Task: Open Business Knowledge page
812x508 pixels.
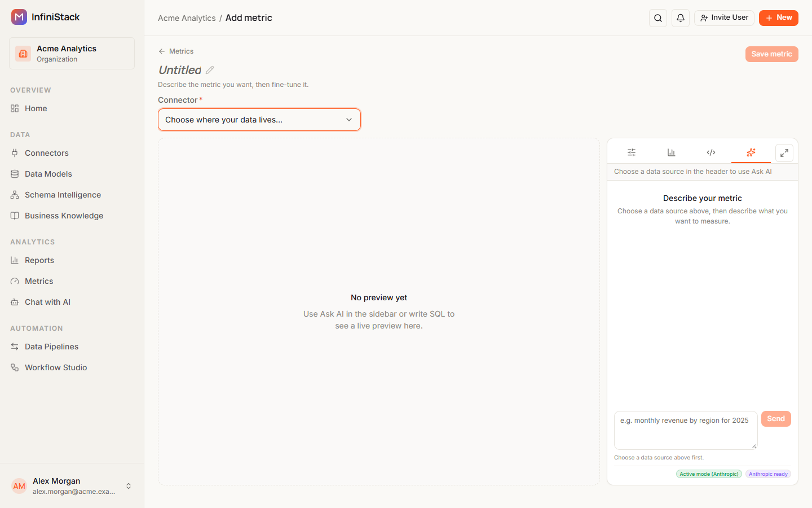Action: [x=72, y=216]
